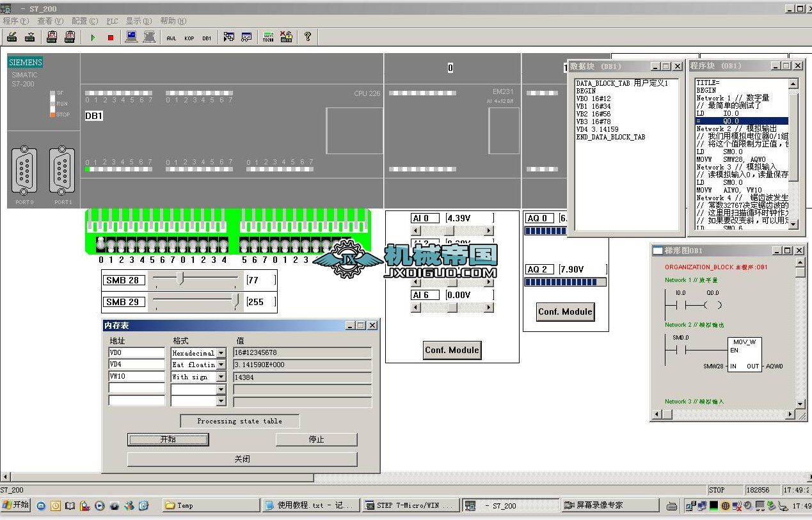Open the PLC menu
Image resolution: width=812 pixels, height=520 pixels.
[112, 21]
